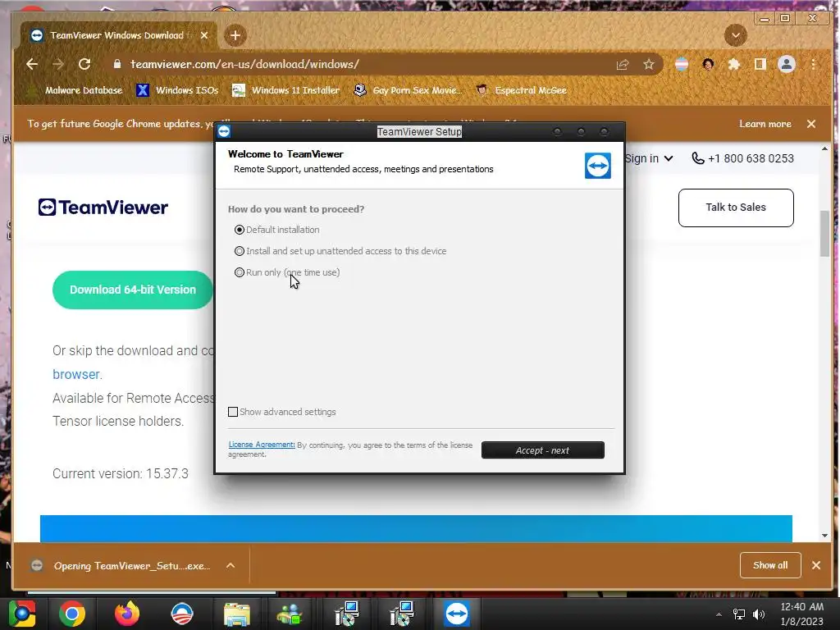The height and width of the screenshot is (630, 840).
Task: Click the browser forward arrow
Action: coord(58,64)
